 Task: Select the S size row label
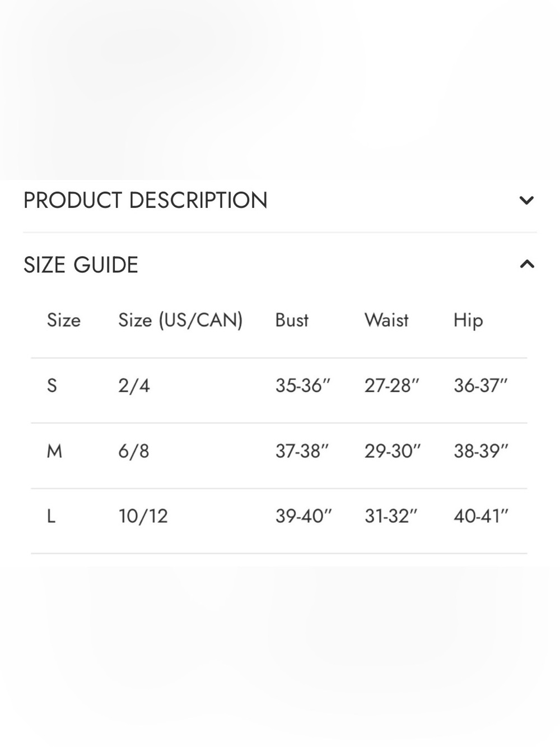pos(52,386)
